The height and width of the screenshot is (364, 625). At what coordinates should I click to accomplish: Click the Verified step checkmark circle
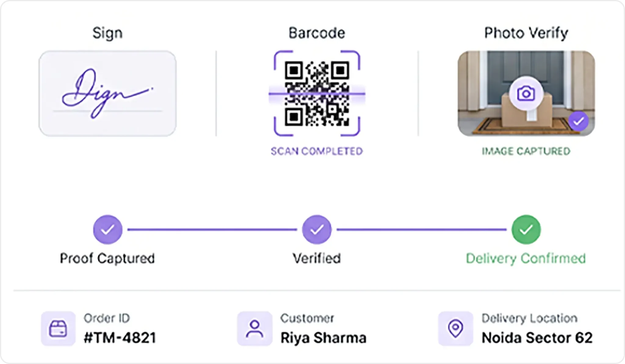317,230
